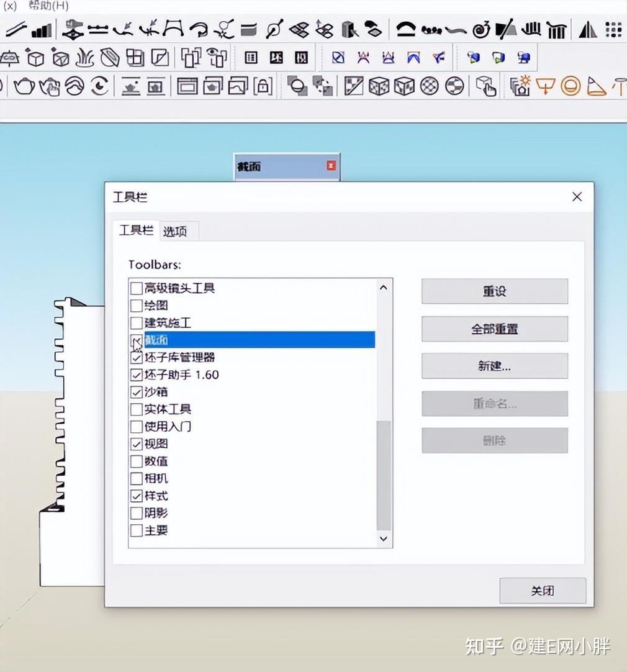The image size is (627, 672).
Task: Toggle the 截面 toolbar checkbox
Action: (136, 340)
